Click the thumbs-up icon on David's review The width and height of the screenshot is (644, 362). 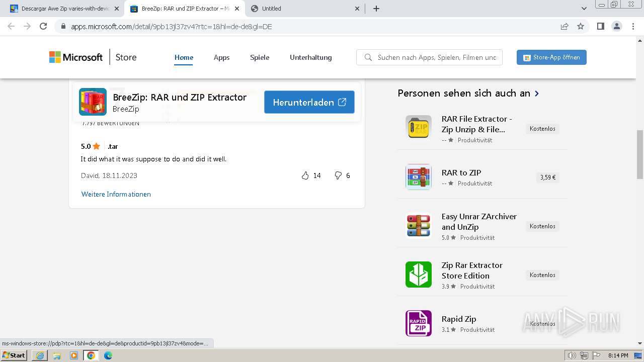click(305, 175)
